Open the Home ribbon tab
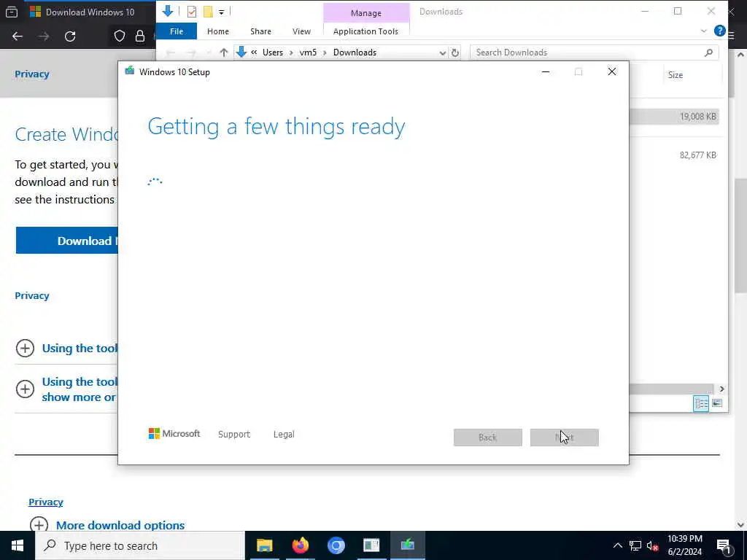Screen dimensions: 747x560 (x=218, y=31)
